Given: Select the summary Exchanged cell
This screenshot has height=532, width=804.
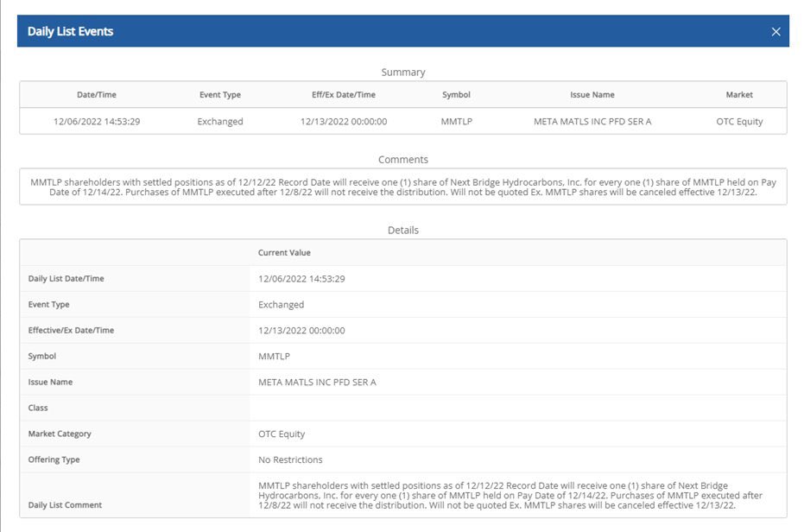Looking at the screenshot, I should 220,122.
